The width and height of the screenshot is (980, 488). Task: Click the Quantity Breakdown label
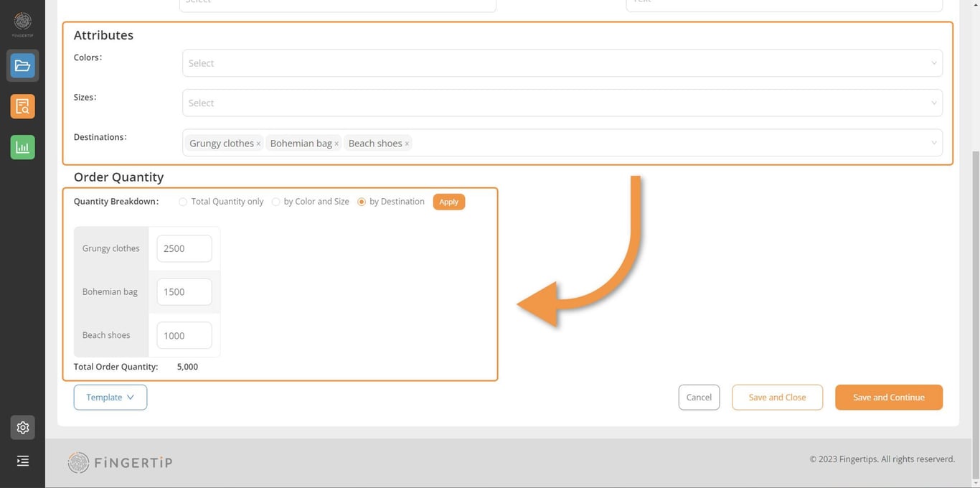click(x=116, y=202)
